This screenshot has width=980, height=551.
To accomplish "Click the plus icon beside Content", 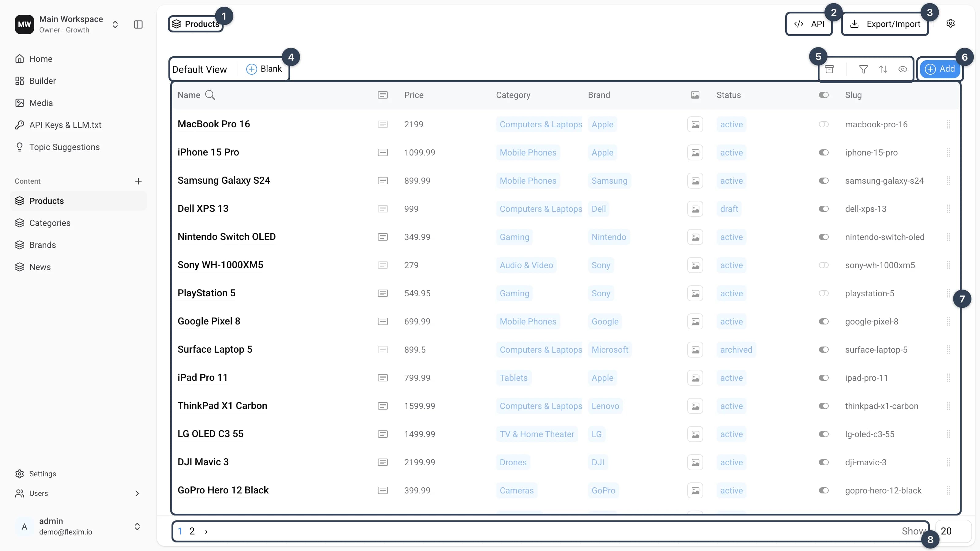I will [x=138, y=181].
